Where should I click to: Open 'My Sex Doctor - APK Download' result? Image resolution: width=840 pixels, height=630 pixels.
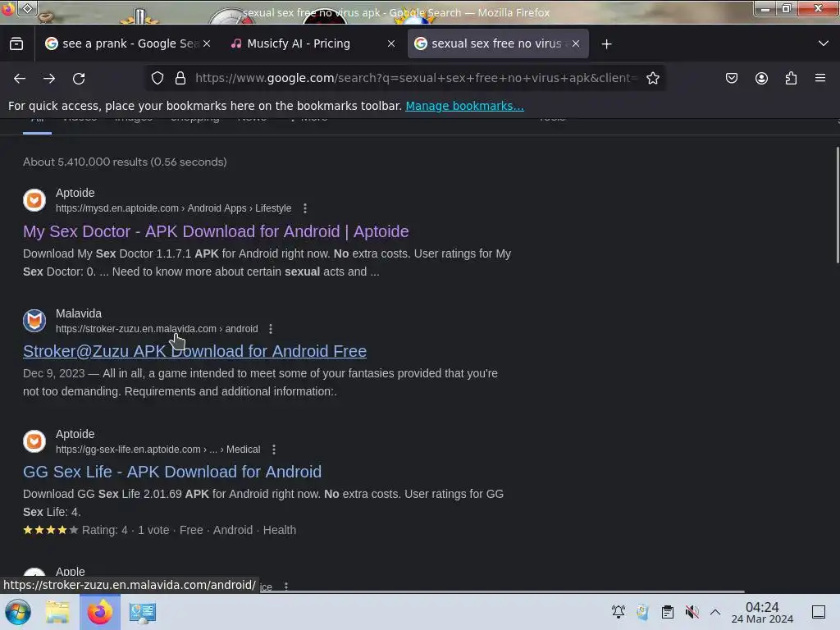pos(216,231)
